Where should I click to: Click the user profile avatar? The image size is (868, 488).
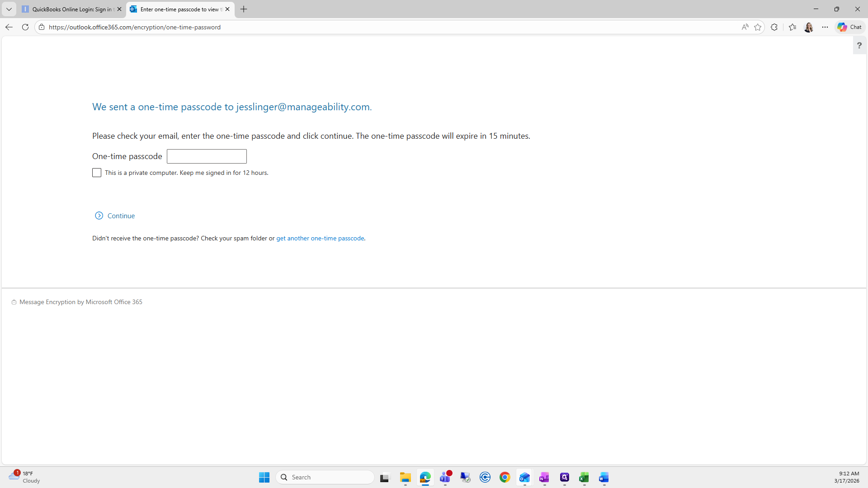(x=809, y=27)
